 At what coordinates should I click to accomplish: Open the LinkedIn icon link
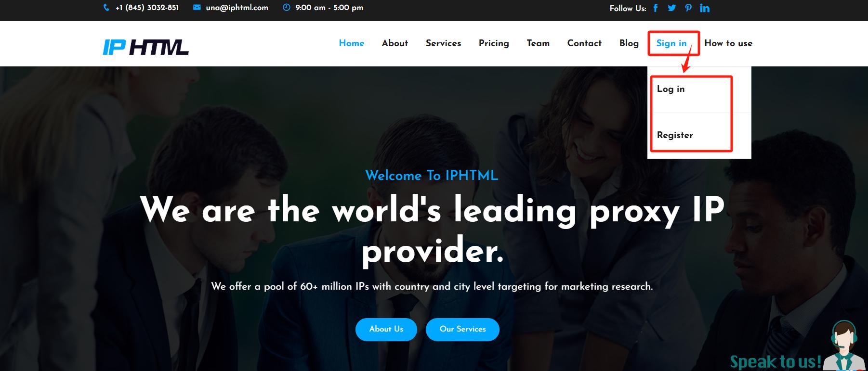pos(705,8)
